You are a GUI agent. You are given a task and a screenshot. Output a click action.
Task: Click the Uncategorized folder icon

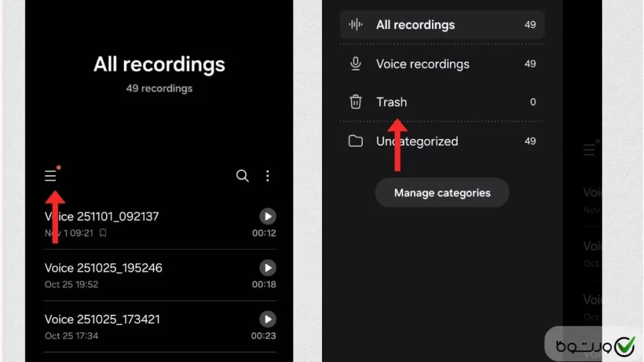coord(356,141)
